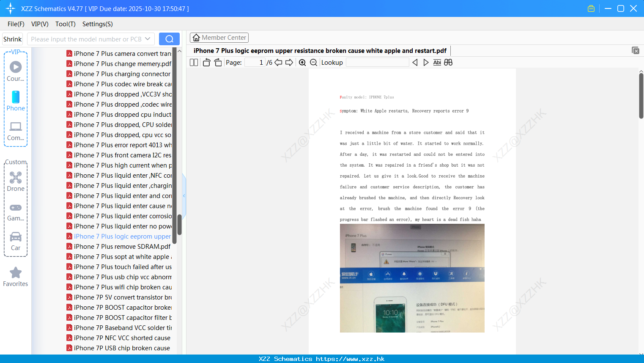Open iPhone 7 Plus usb chip vcc file

[119, 277]
